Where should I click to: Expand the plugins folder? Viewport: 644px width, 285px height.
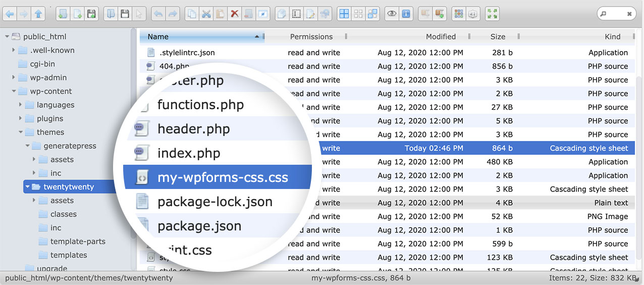click(20, 118)
